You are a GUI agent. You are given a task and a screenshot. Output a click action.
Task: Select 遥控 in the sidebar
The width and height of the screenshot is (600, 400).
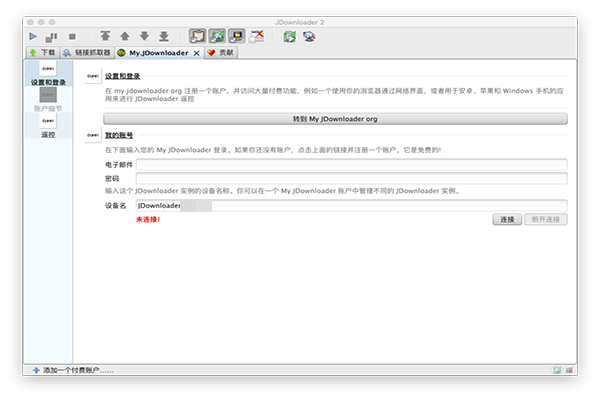pyautogui.click(x=48, y=126)
